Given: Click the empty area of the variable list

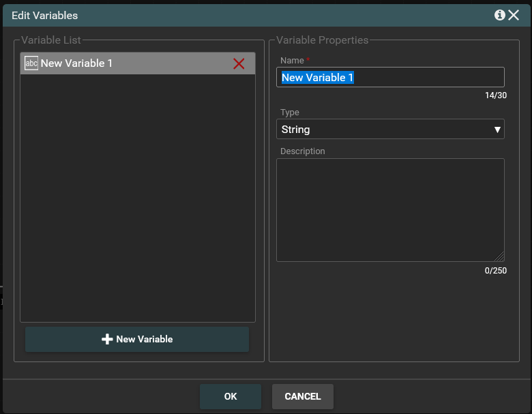Looking at the screenshot, I should pos(137,198).
